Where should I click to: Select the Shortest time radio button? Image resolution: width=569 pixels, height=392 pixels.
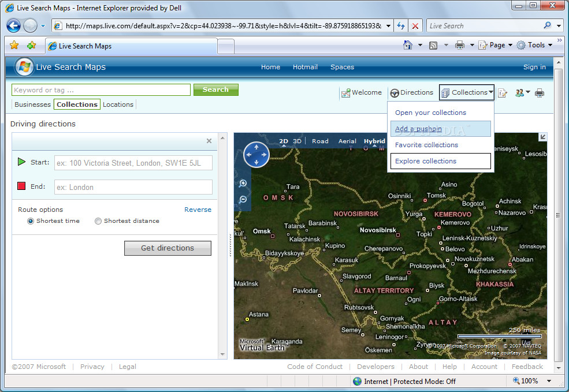tap(31, 221)
